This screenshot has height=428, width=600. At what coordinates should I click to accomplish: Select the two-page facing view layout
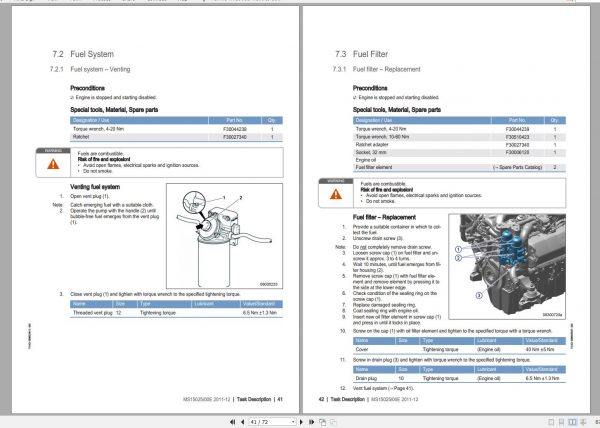[572, 422]
